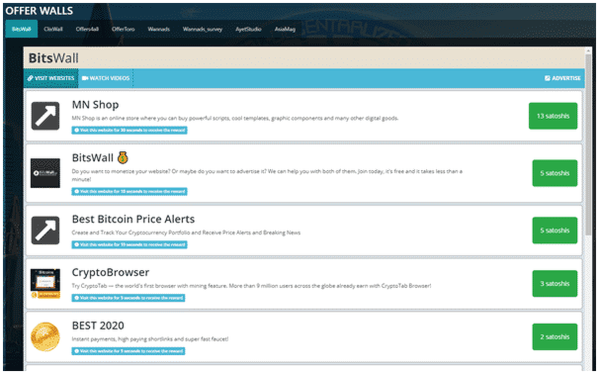Switch to the ClixWall tab

click(x=53, y=29)
